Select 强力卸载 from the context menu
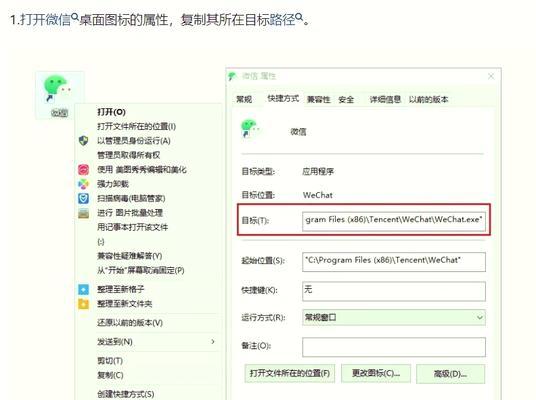Viewport: 536px width, 400px height. coord(113,184)
